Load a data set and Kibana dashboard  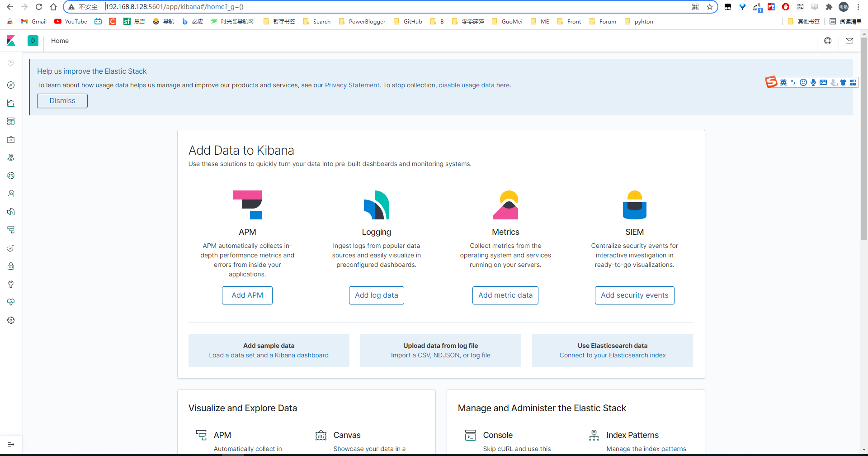coord(269,356)
